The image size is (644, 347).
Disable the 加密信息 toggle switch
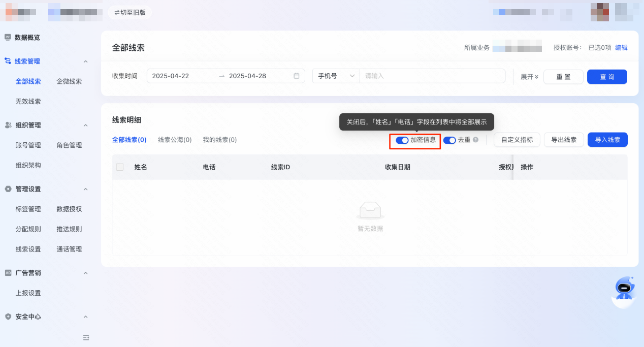[x=402, y=140]
